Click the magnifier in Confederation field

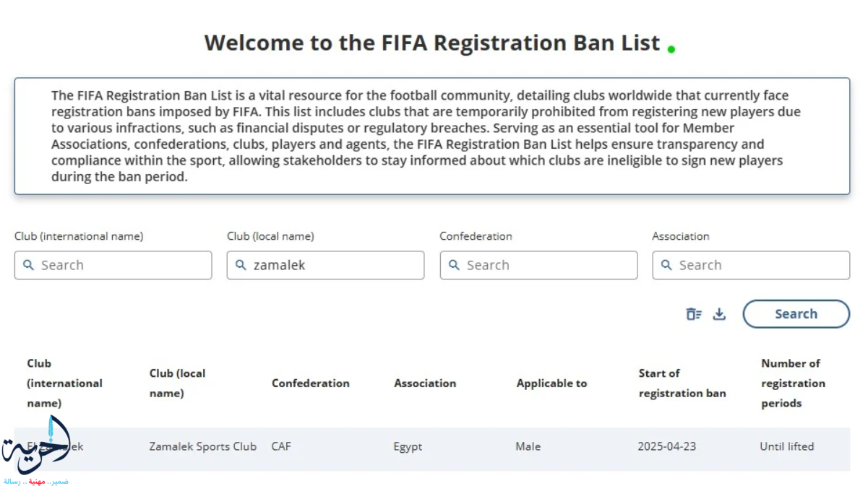point(455,265)
